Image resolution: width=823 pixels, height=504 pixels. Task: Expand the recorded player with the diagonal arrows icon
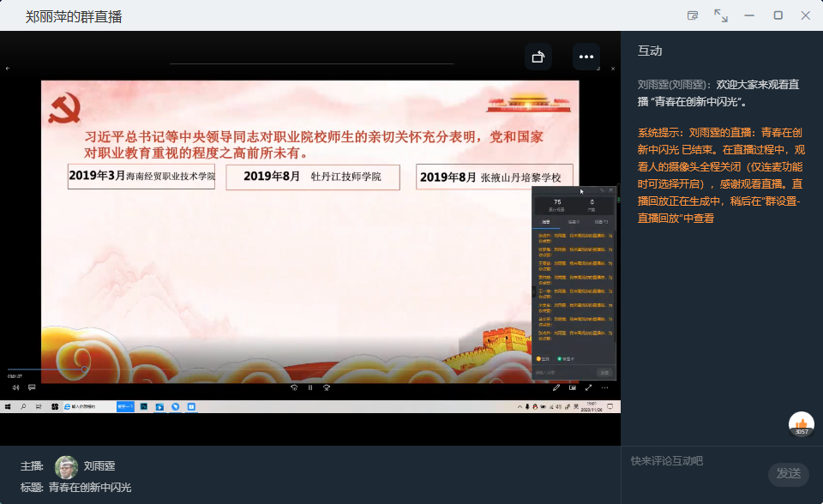(588, 387)
